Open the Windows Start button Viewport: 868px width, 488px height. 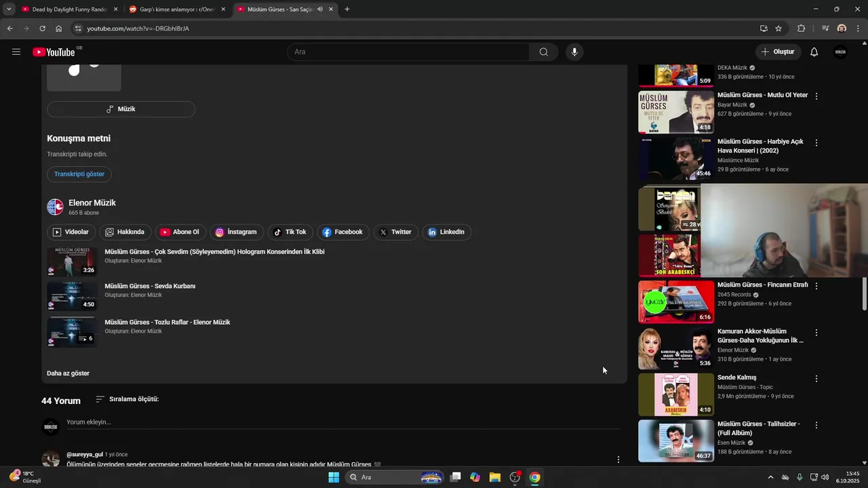click(334, 477)
